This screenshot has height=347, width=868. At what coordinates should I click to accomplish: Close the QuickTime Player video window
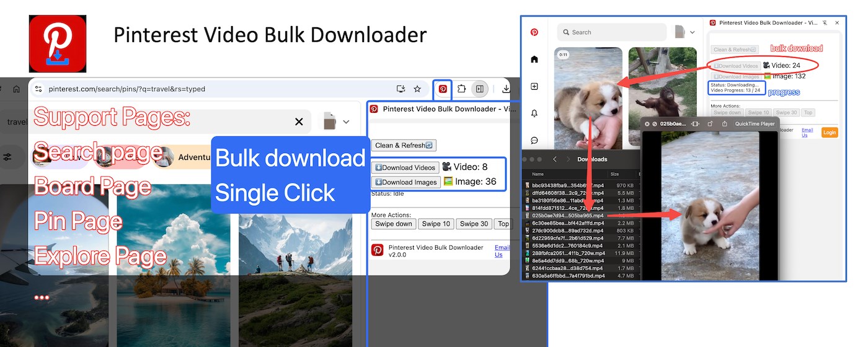click(647, 124)
